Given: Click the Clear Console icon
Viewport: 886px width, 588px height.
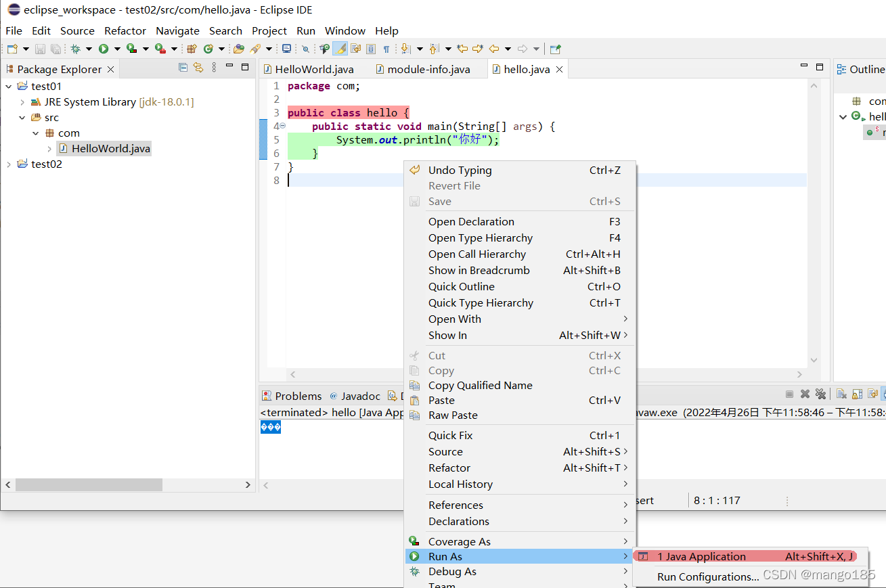Looking at the screenshot, I should [x=841, y=394].
